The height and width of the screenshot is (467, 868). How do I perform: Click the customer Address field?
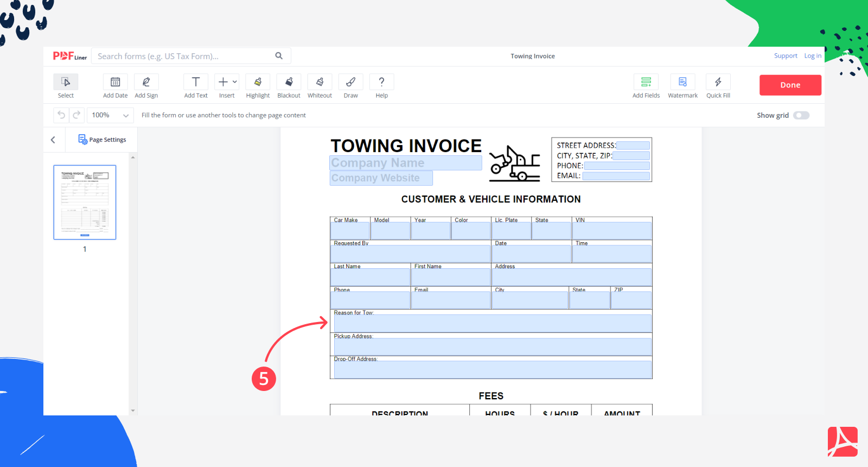(x=572, y=277)
